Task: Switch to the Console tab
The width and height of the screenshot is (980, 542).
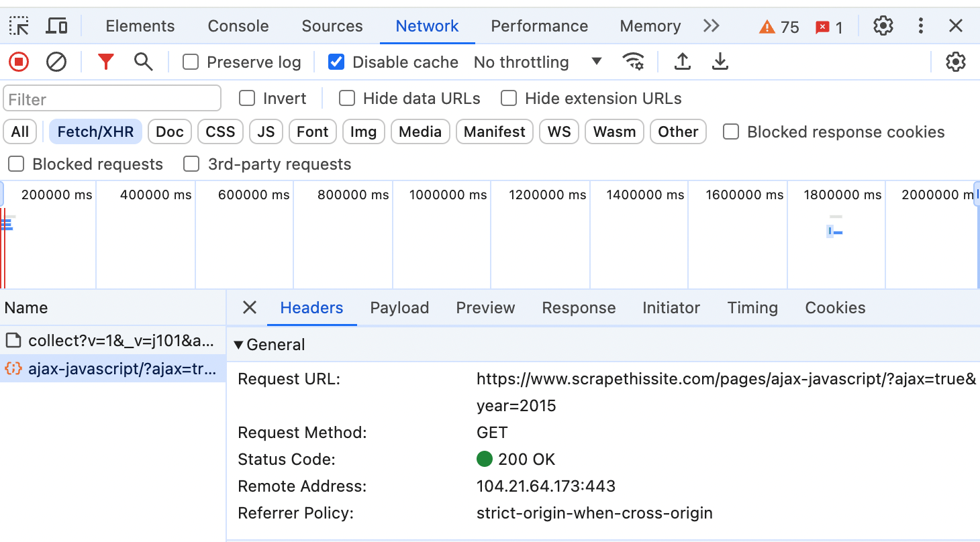Action: (238, 26)
